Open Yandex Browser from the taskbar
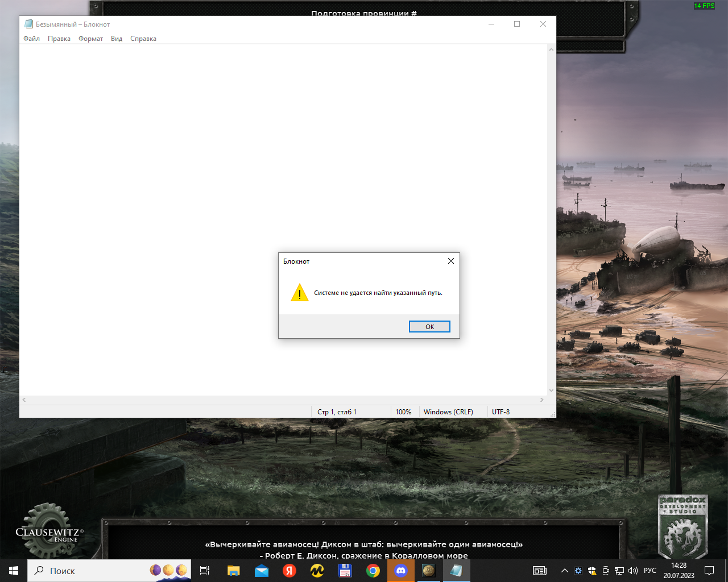 (x=289, y=571)
